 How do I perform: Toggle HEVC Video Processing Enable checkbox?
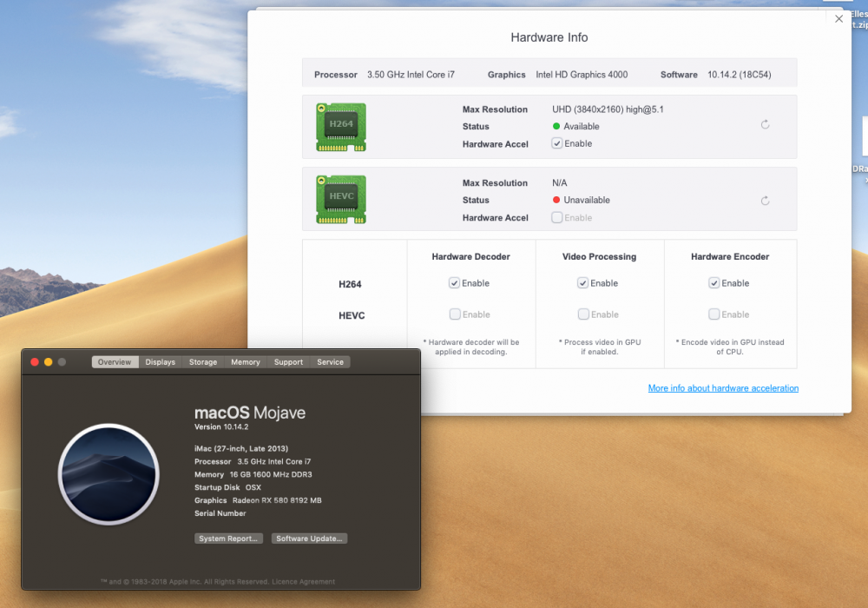(x=583, y=314)
